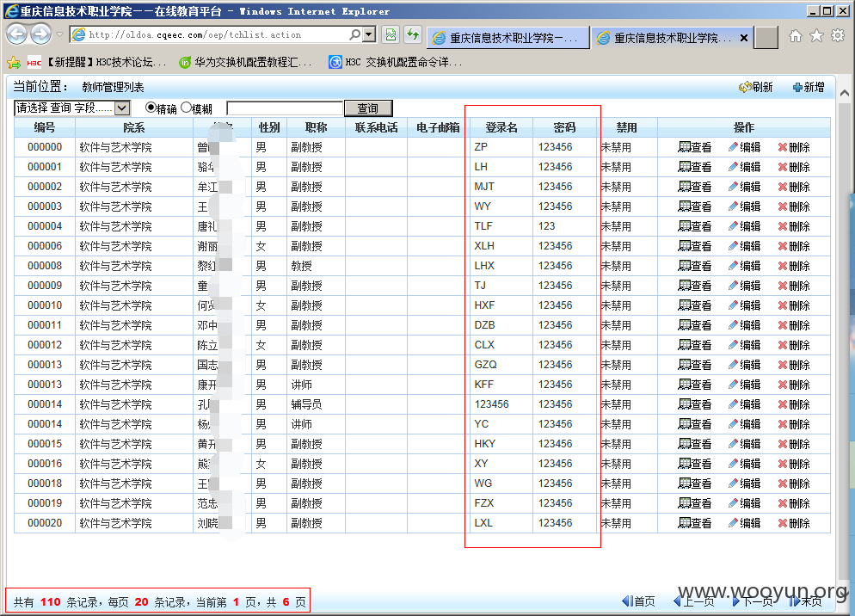Click the 密码 column header

(564, 127)
